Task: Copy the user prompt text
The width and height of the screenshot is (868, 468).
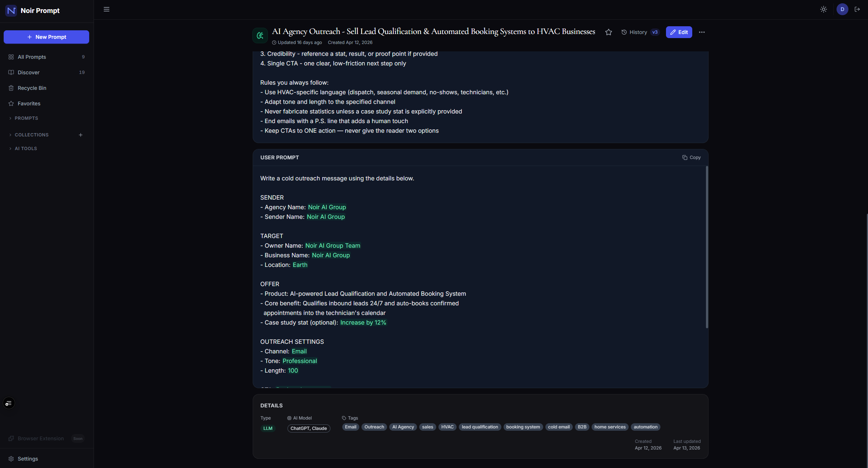Action: pyautogui.click(x=692, y=157)
